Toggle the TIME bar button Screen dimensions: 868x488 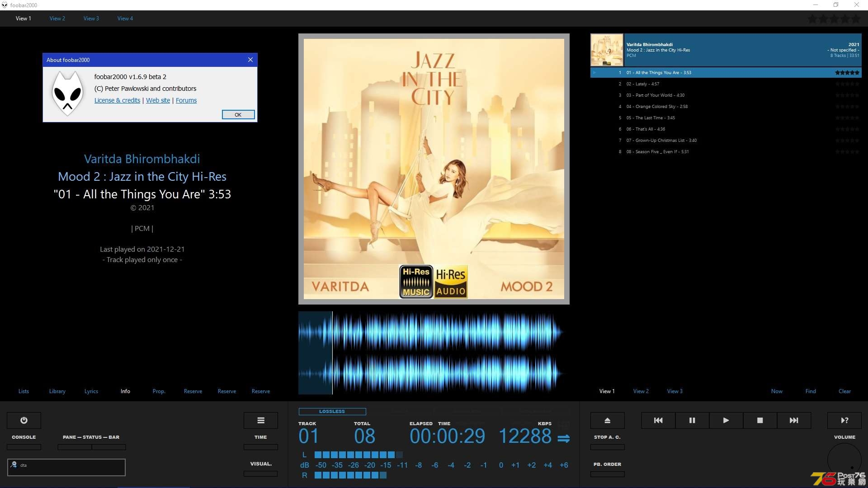point(261,447)
